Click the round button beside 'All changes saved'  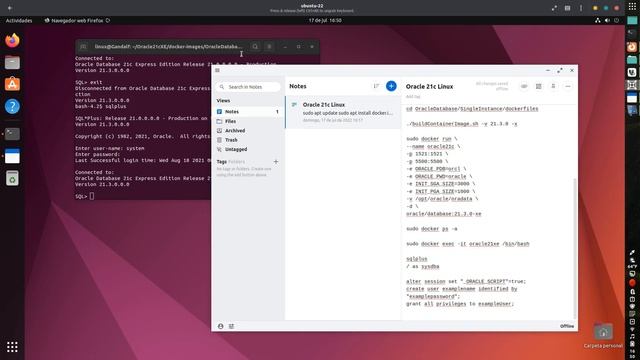[x=524, y=86]
